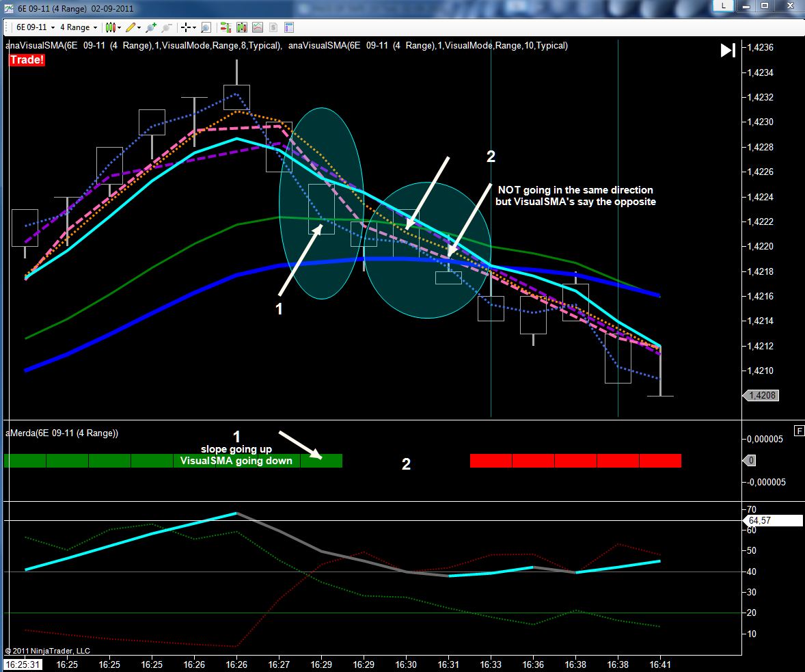This screenshot has width=805, height=672.
Task: Open the chart trader icon
Action: [x=226, y=27]
